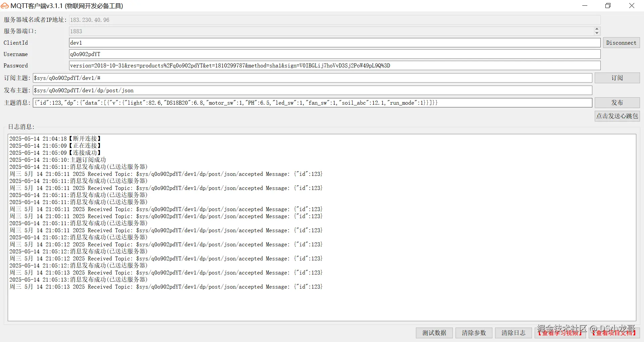Click the 测试数据 button
644x342 pixels.
pos(434,333)
